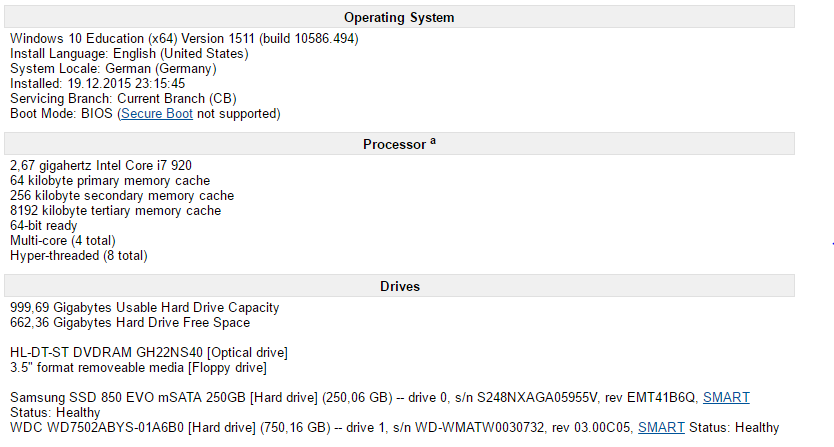Viewport: 834px width, 447px height.
Task: Click the Drives section header
Action: point(399,286)
